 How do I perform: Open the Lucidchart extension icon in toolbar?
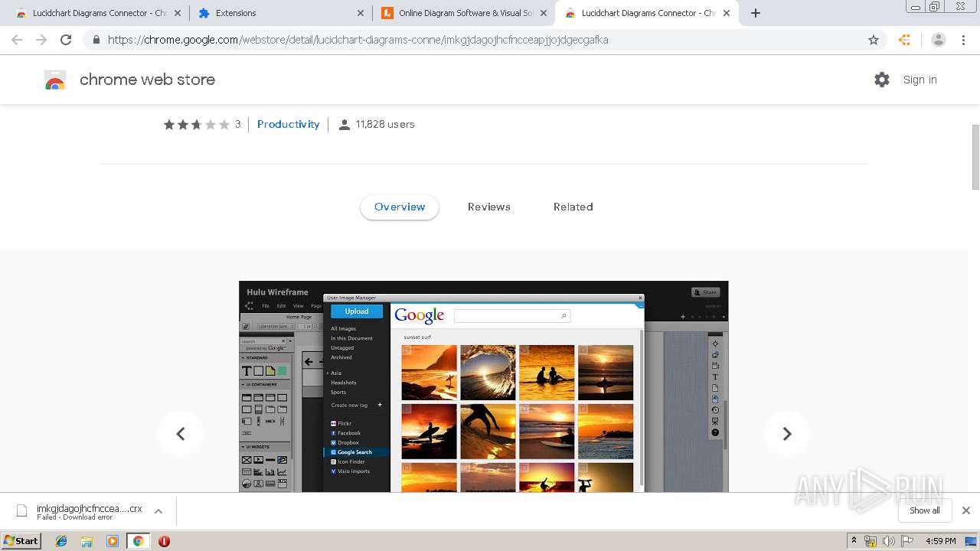pyautogui.click(x=905, y=40)
